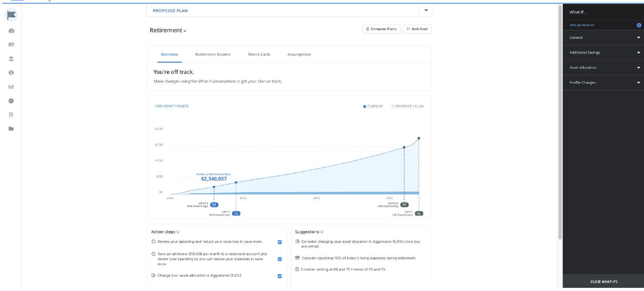The width and height of the screenshot is (644, 291).
Task: Click the piggy bank icon beside 'Save an additional $13,400'
Action: coord(154,254)
